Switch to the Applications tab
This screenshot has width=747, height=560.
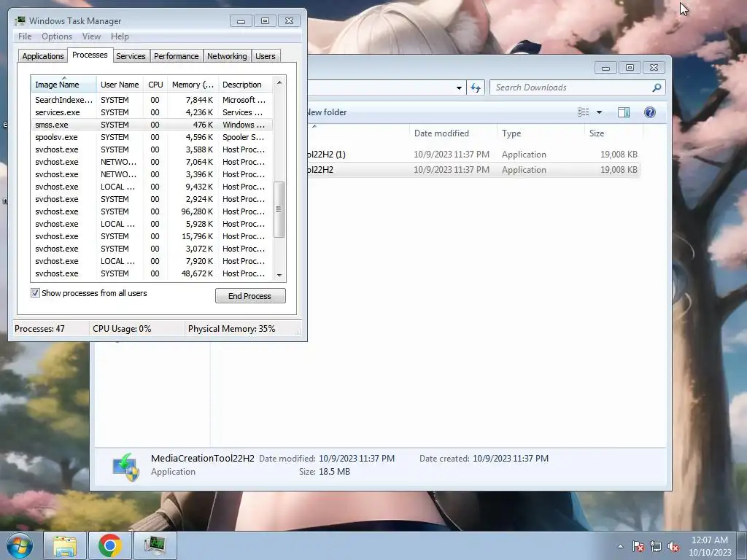(43, 56)
